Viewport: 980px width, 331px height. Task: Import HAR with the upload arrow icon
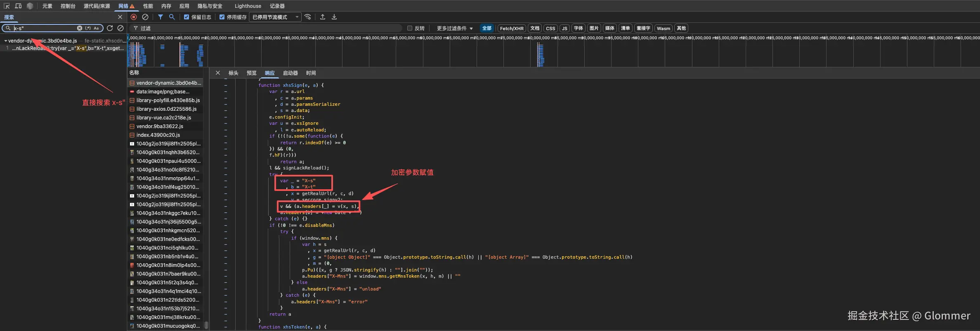click(323, 17)
